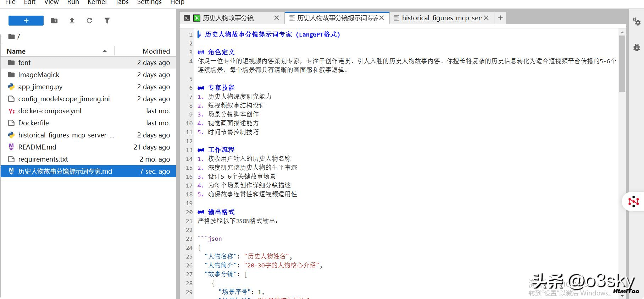
Task: Select requirements.txt file
Action: pyautogui.click(x=88, y=159)
